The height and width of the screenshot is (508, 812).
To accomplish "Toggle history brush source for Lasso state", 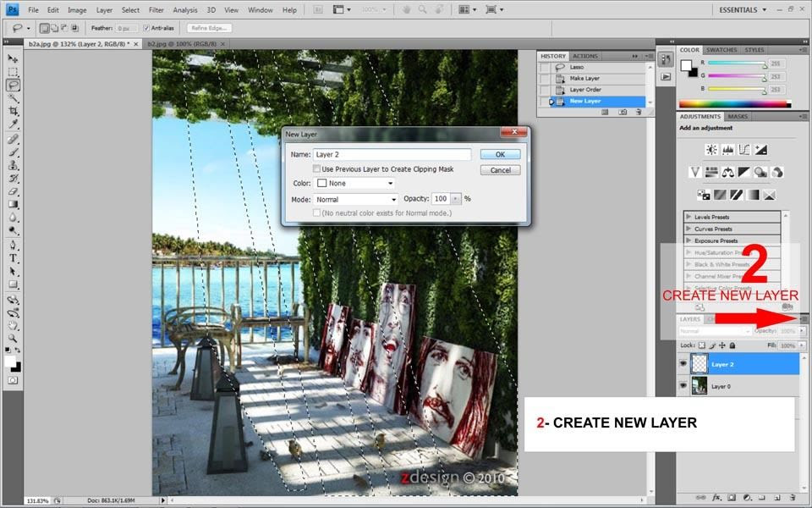I will [544, 68].
